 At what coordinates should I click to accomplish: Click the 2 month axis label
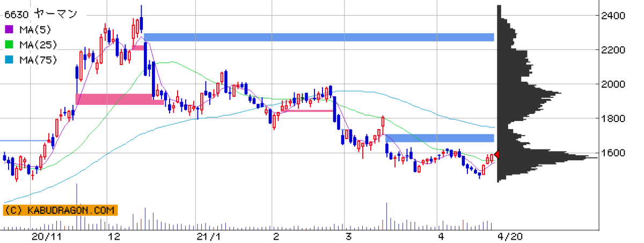[x=276, y=237]
